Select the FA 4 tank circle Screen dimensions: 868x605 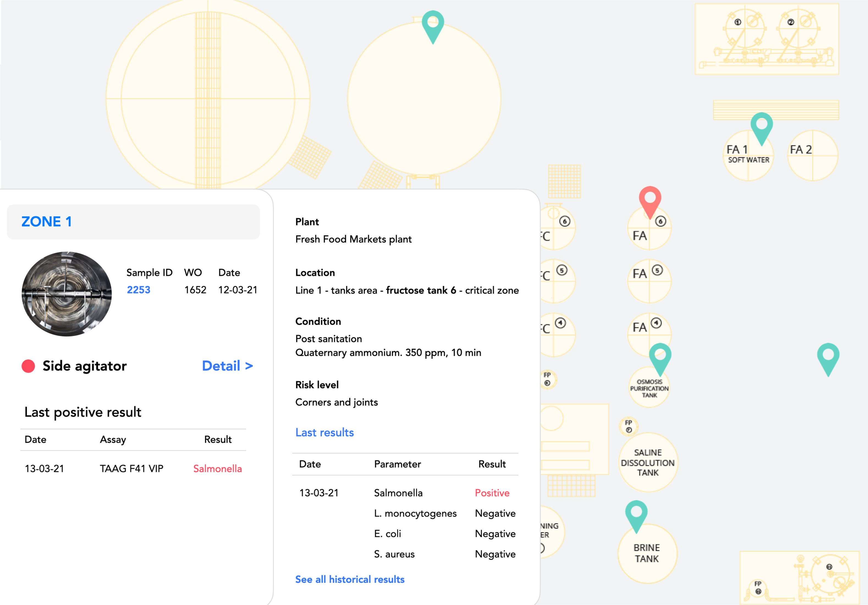pos(649,335)
